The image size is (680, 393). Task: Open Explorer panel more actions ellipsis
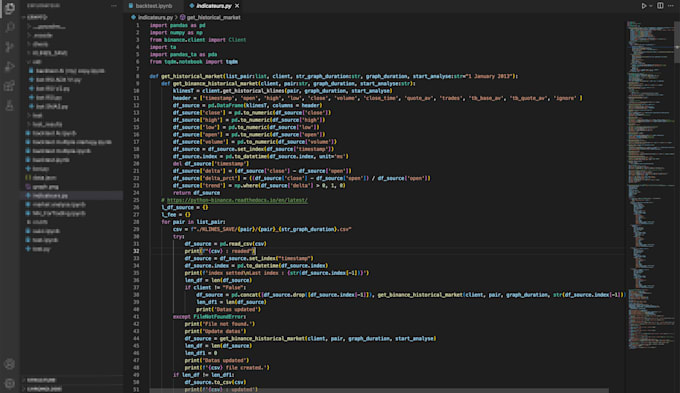pos(114,6)
